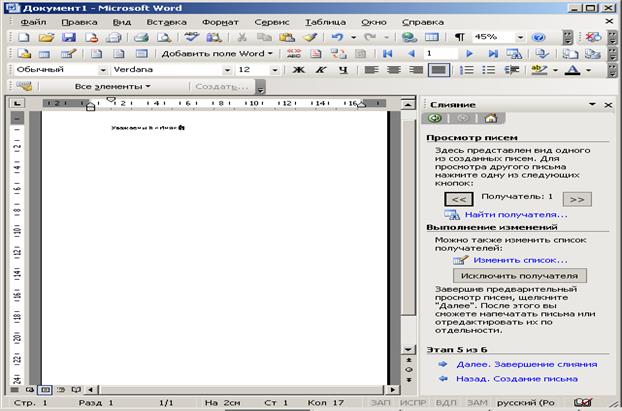Open a file with the folder icon
622x411 pixels.
click(x=46, y=38)
